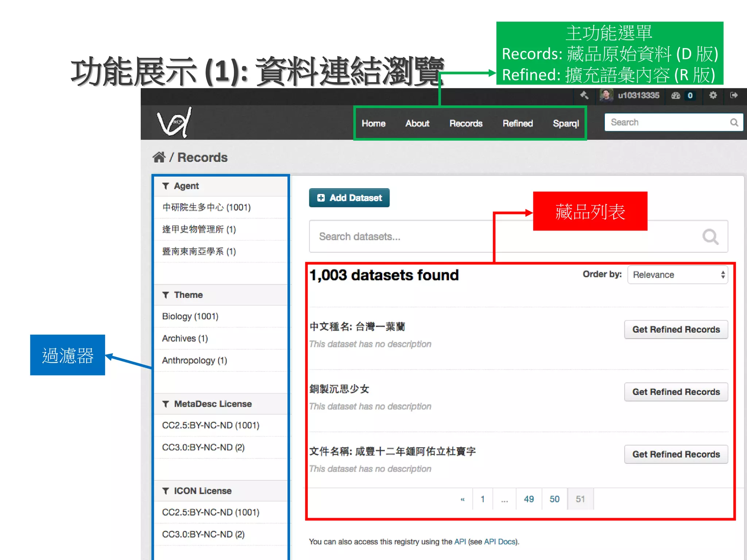Open the Order by Relevance dropdown

coord(677,275)
